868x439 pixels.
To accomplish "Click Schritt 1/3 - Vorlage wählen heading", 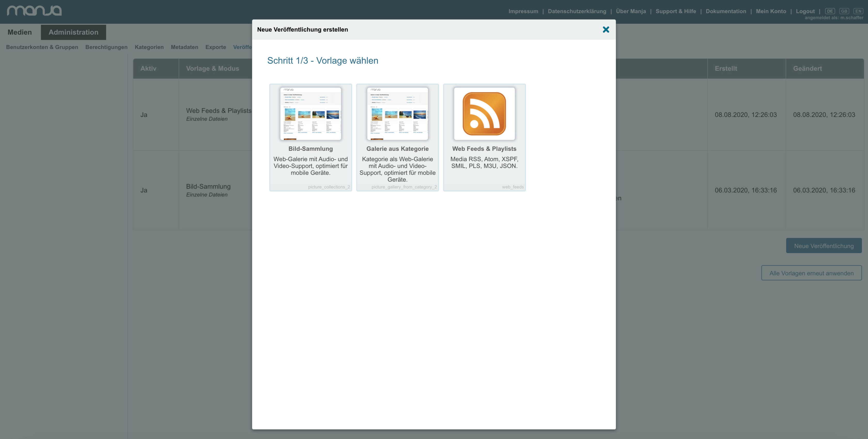I will click(322, 60).
